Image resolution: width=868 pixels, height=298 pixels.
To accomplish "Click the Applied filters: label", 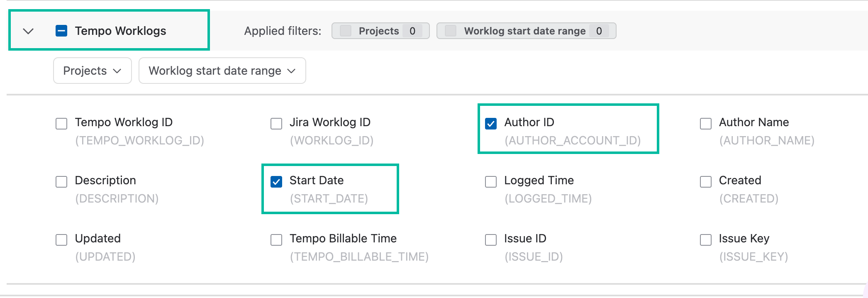I will pyautogui.click(x=283, y=31).
